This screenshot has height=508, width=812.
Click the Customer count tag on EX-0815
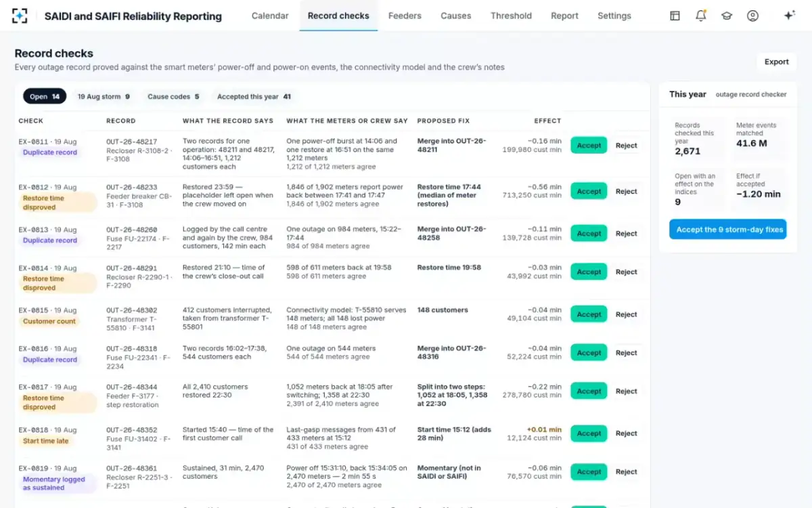(x=49, y=322)
